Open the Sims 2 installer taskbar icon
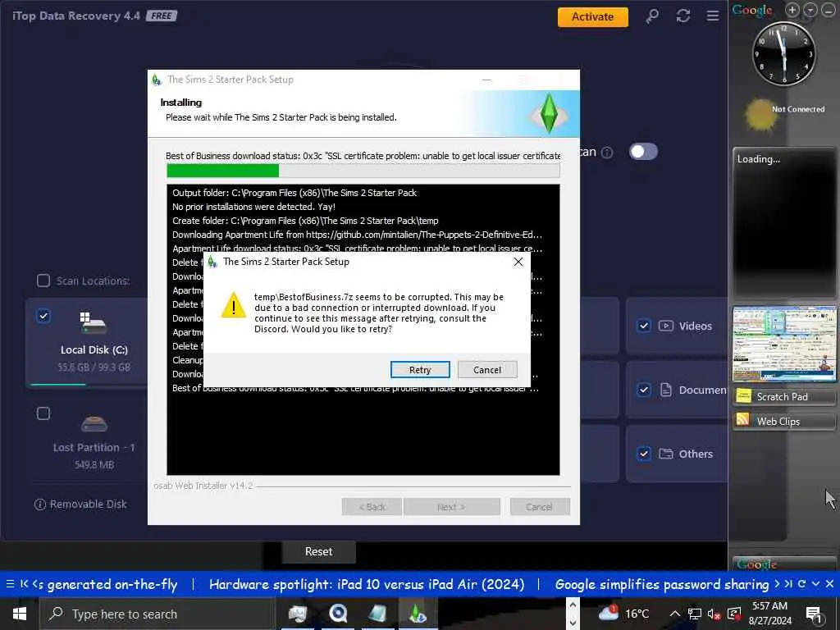 coord(417,614)
